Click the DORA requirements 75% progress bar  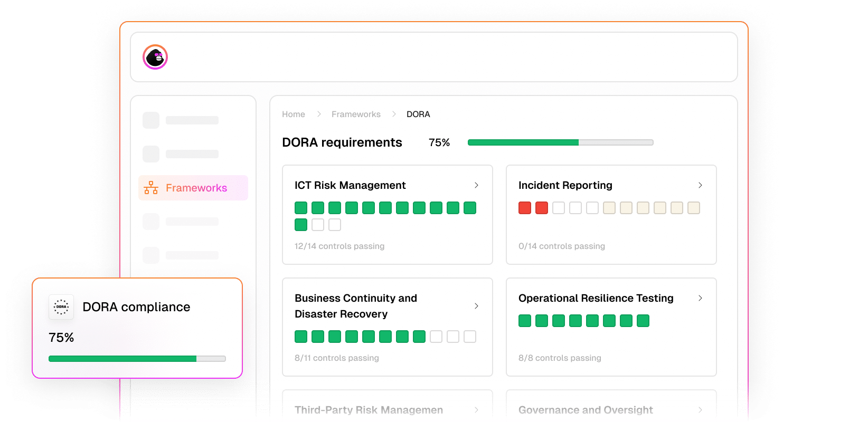(561, 142)
